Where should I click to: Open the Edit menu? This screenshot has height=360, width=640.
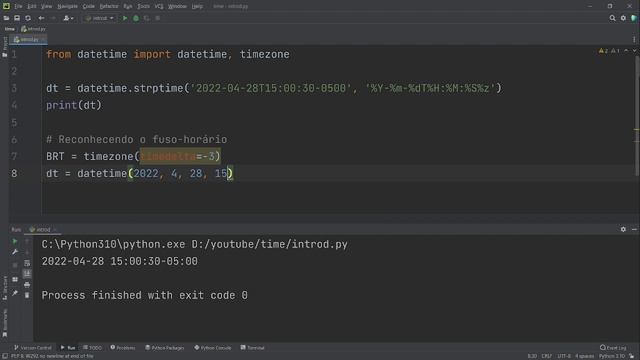[32, 6]
